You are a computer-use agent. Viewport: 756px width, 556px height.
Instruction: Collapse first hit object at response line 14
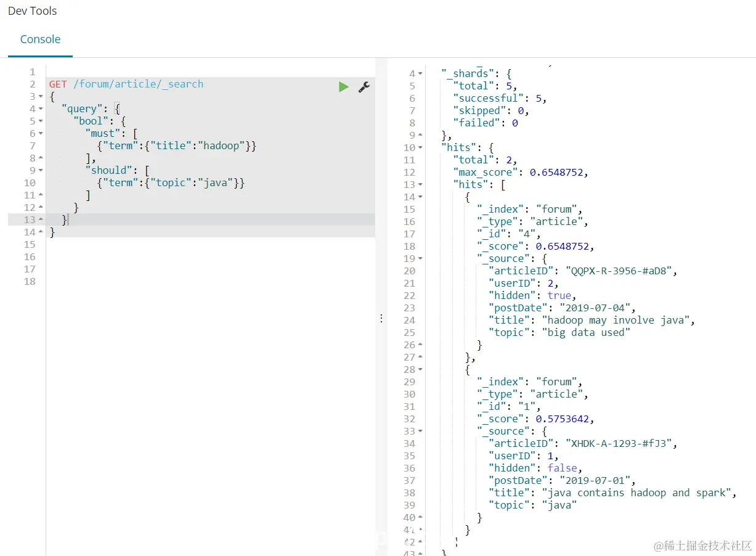420,197
